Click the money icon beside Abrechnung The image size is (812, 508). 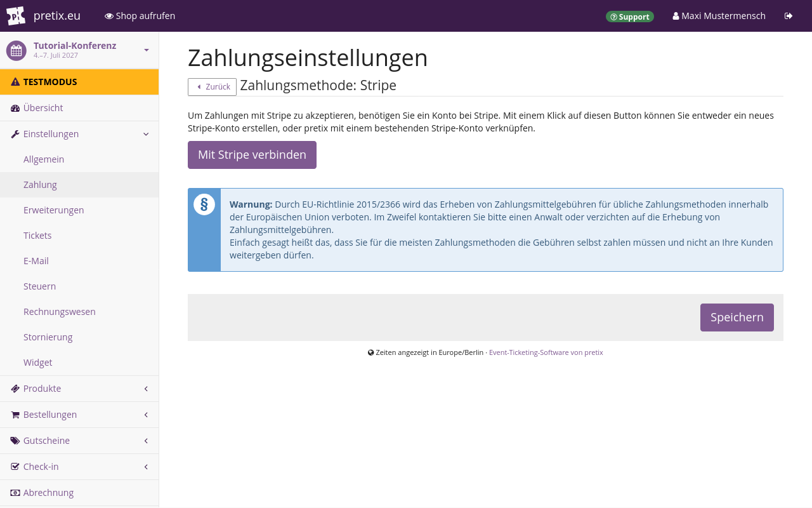coord(15,493)
